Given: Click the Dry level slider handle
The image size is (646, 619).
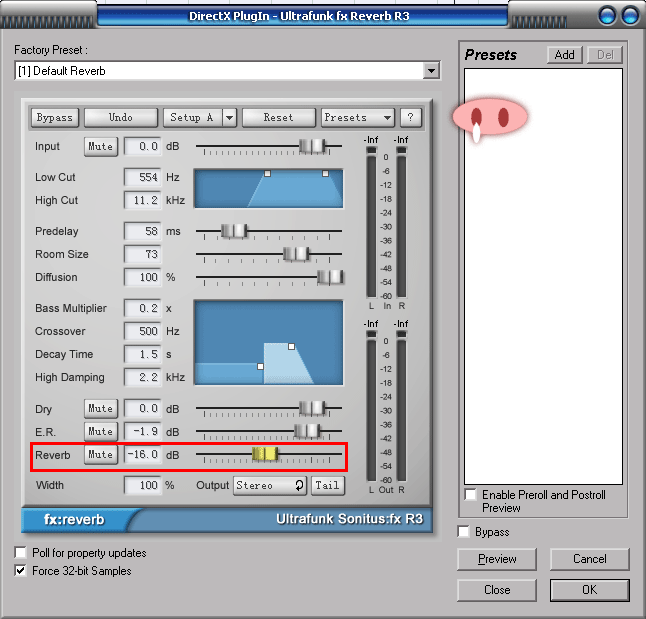Looking at the screenshot, I should [x=312, y=408].
